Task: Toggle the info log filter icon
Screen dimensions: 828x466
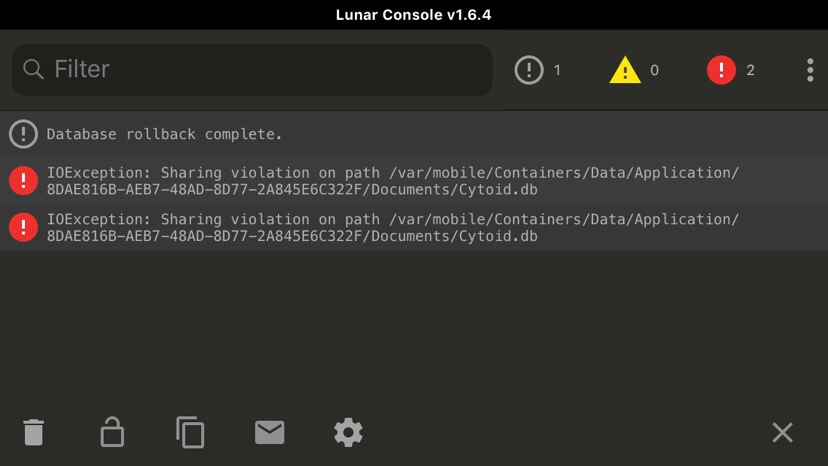Action: coord(529,70)
